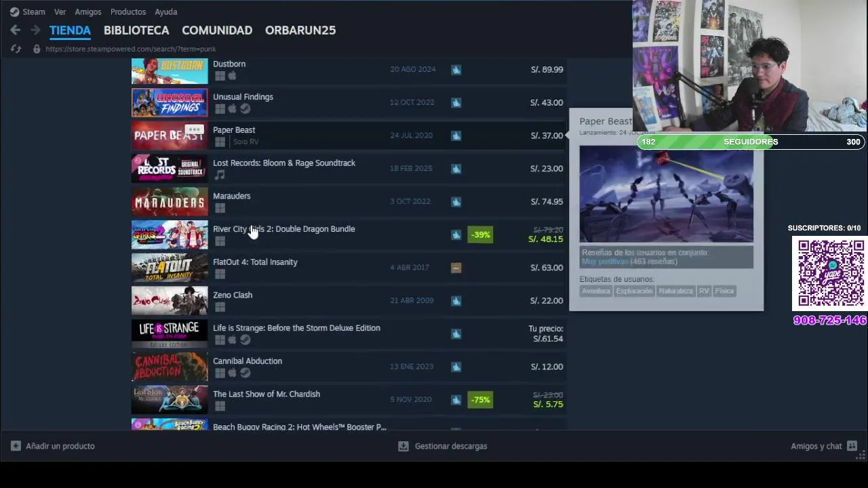Click the store URL address field
The image size is (868, 488).
131,49
